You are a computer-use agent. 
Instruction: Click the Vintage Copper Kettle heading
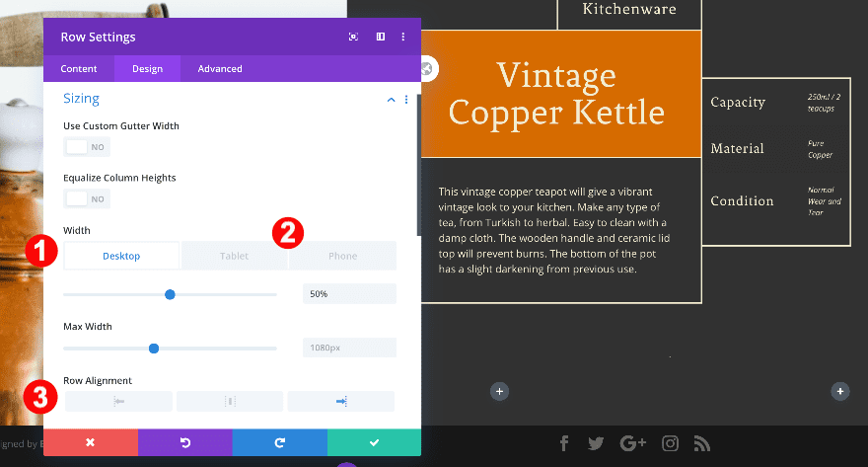point(556,94)
